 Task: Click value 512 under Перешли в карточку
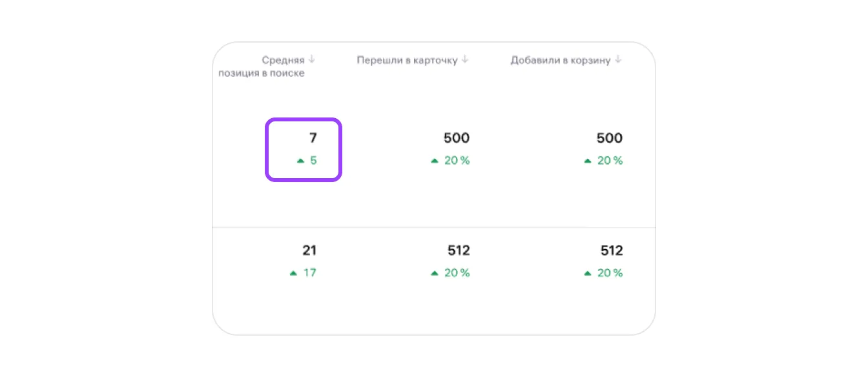click(458, 250)
